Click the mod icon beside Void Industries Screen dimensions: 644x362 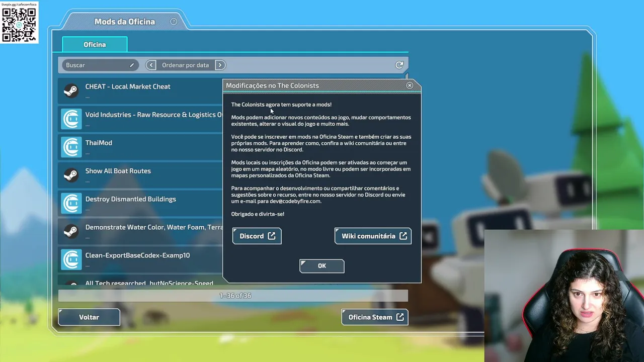(x=71, y=119)
